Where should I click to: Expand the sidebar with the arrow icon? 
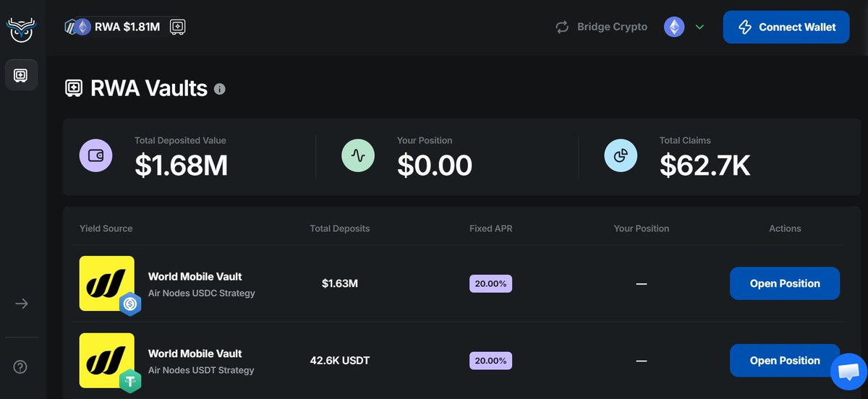pos(22,304)
